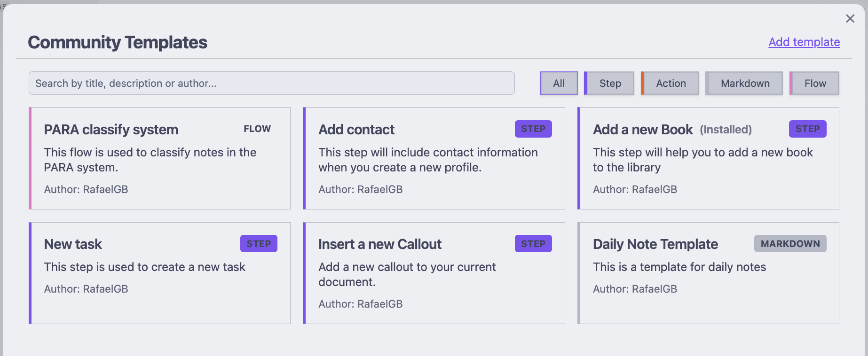This screenshot has height=356, width=868.
Task: Select the Add contact template card
Action: [434, 158]
